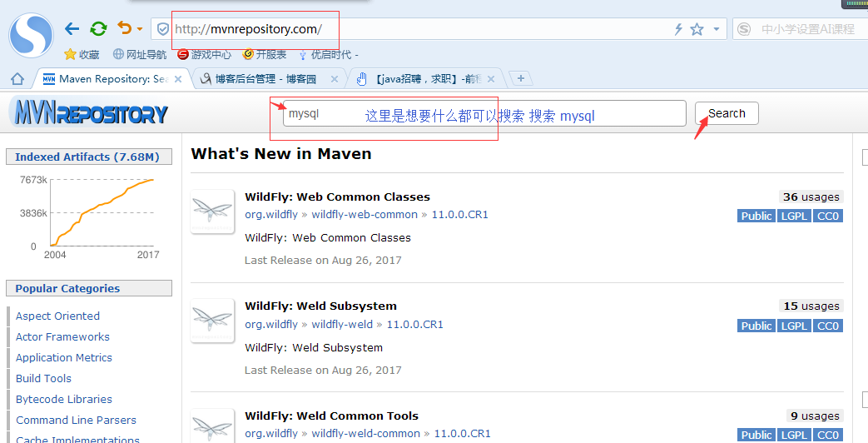Click the MVNRepository logo

[89, 112]
